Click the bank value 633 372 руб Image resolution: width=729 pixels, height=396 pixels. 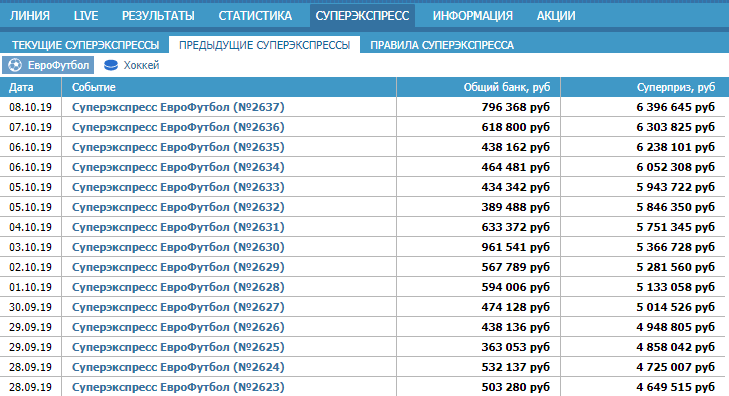point(516,227)
